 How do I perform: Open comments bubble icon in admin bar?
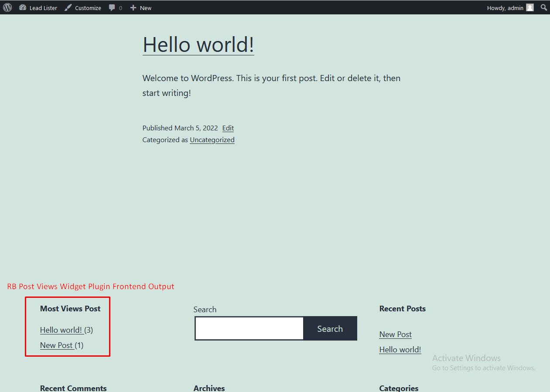[x=112, y=7]
